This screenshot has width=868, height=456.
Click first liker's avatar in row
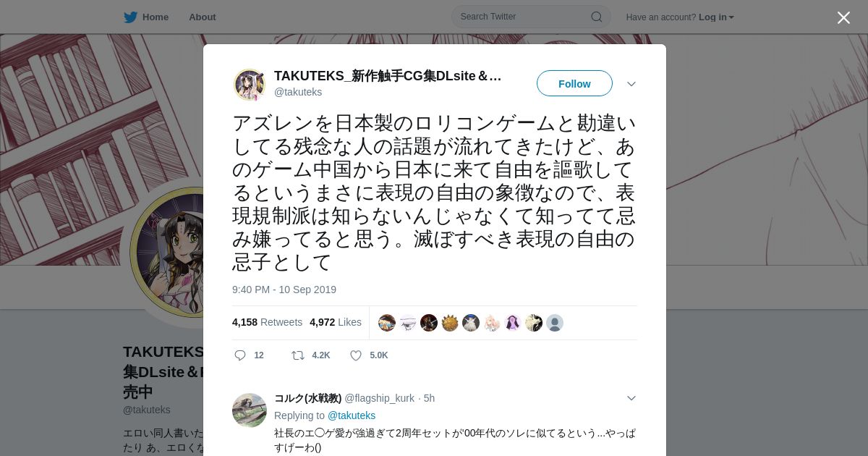point(387,323)
